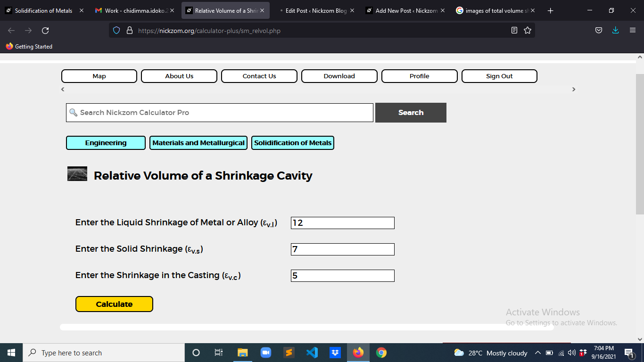Click the Download button
The width and height of the screenshot is (644, 362).
pos(339,76)
